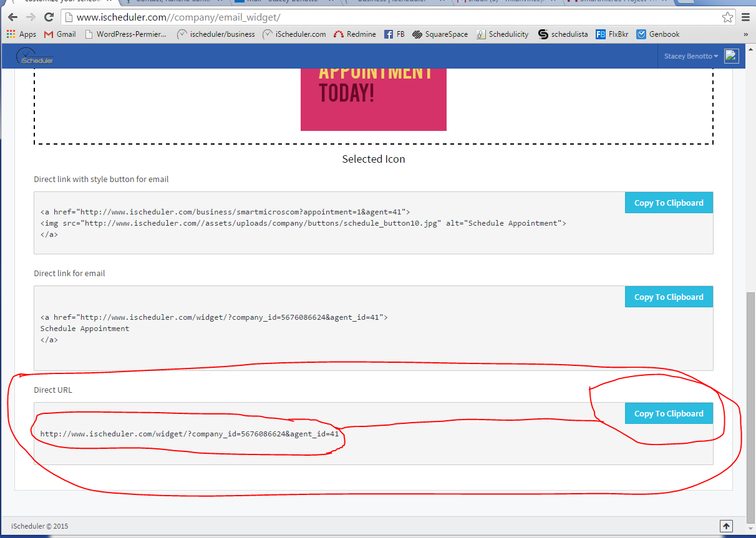
Task: Select the Direct URL widget address text
Action: click(x=190, y=434)
